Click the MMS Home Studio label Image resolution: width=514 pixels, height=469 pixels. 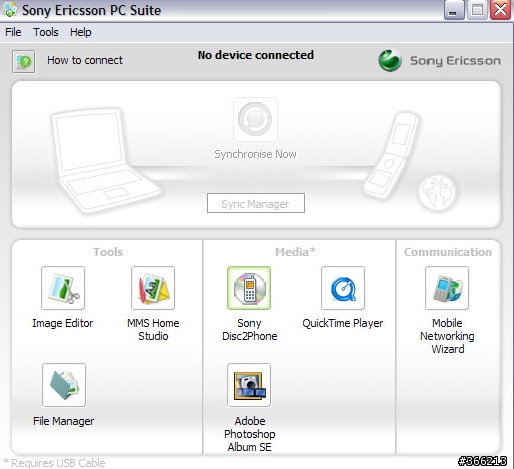153,329
